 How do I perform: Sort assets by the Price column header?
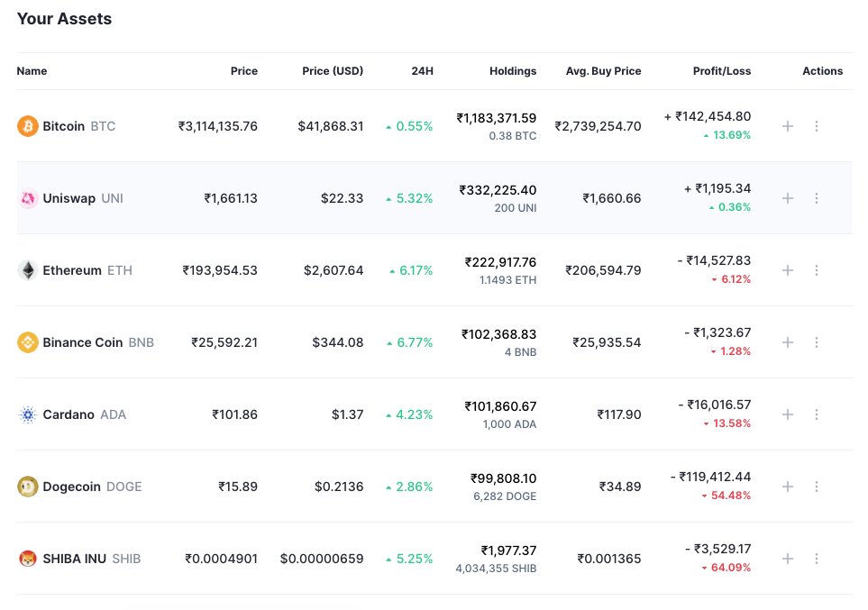click(x=244, y=71)
